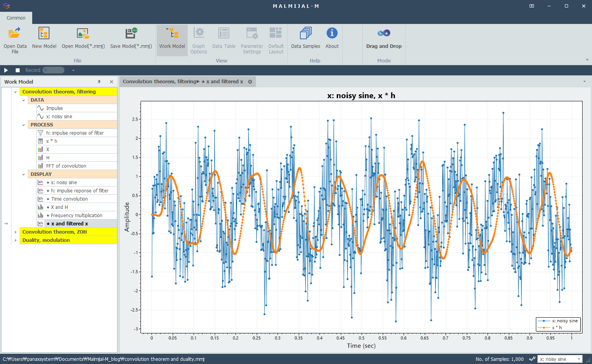Click the 'x: noisy sine' legend entry
Image resolution: width=592 pixels, height=364 pixels.
[558, 321]
